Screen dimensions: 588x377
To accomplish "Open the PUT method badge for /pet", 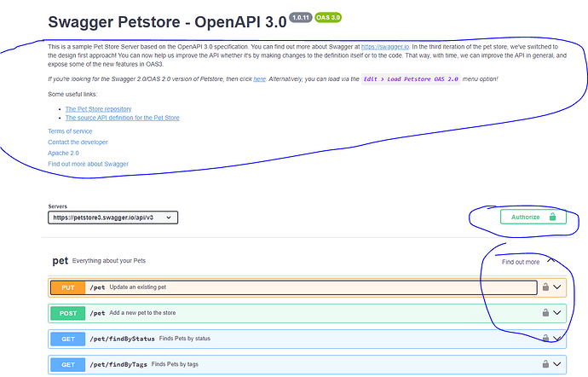I will [x=68, y=287].
